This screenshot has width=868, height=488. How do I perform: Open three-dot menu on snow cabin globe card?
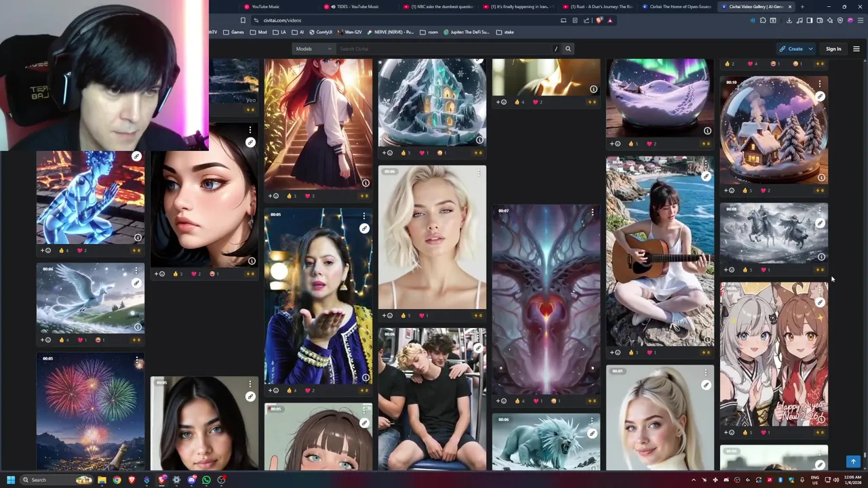(x=820, y=84)
